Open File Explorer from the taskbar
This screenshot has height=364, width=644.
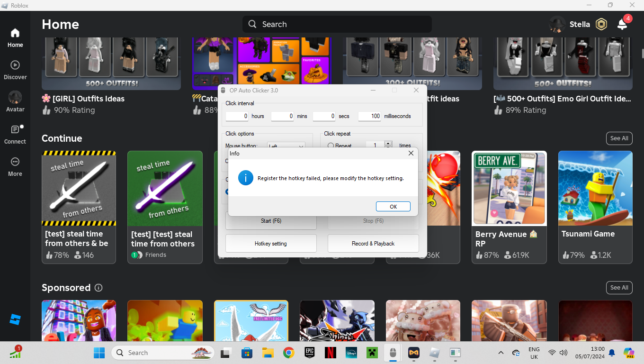click(x=268, y=353)
